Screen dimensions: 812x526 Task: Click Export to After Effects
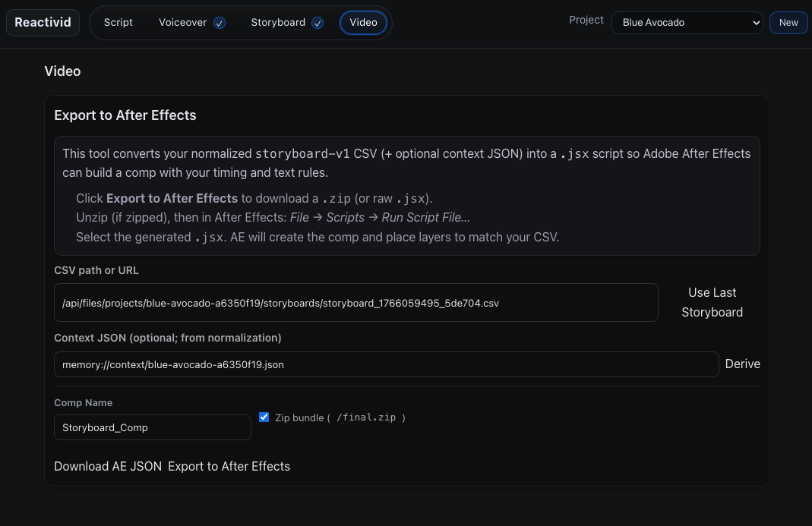[x=229, y=466]
